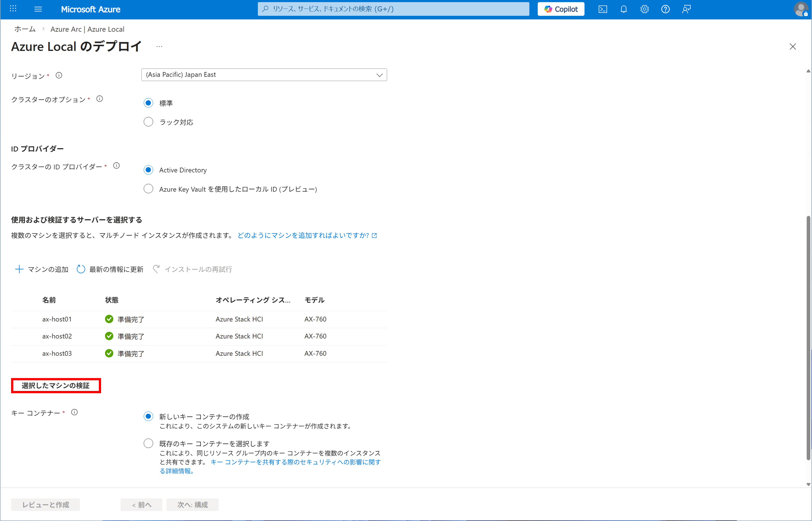
Task: Click the info icon next to リージョン
Action: [x=59, y=75]
